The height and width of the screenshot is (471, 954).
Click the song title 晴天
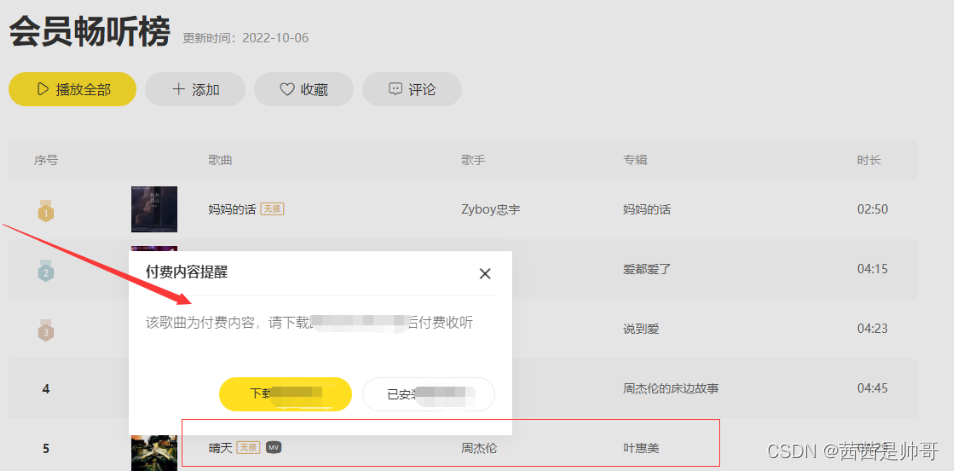click(220, 448)
